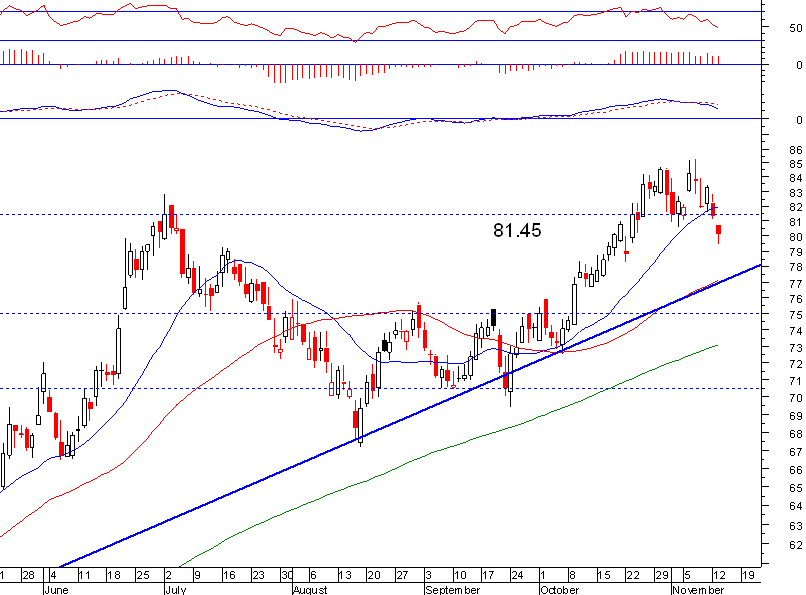Select the 10 date label in September
Screen dimensions: 806x595
point(460,575)
